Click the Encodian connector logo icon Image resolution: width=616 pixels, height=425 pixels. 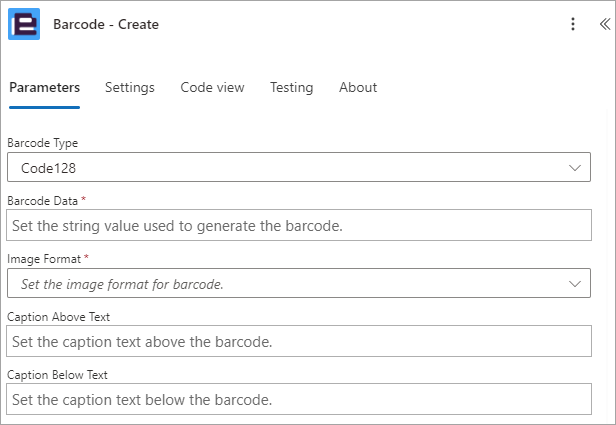[24, 24]
